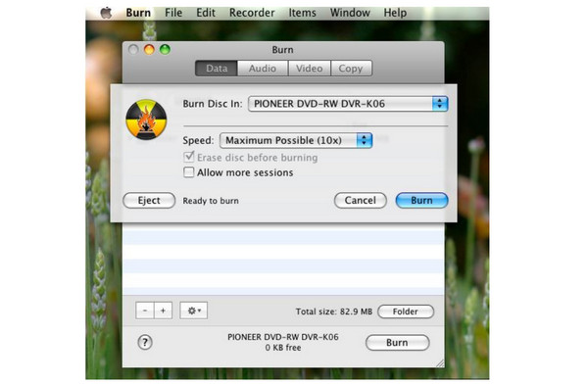Open the File menu
This screenshot has width=588, height=384.
tap(173, 13)
